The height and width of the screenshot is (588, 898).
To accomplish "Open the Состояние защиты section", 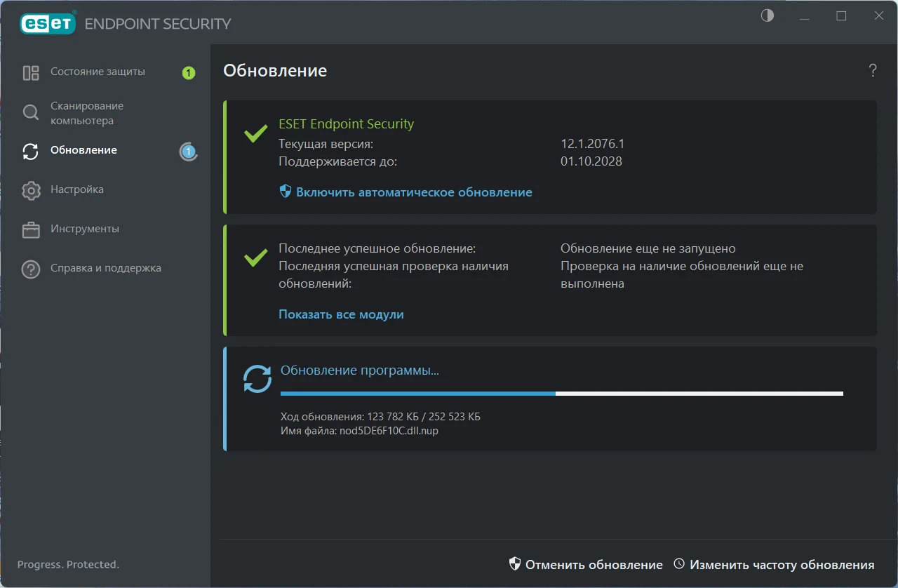I will pyautogui.click(x=98, y=72).
